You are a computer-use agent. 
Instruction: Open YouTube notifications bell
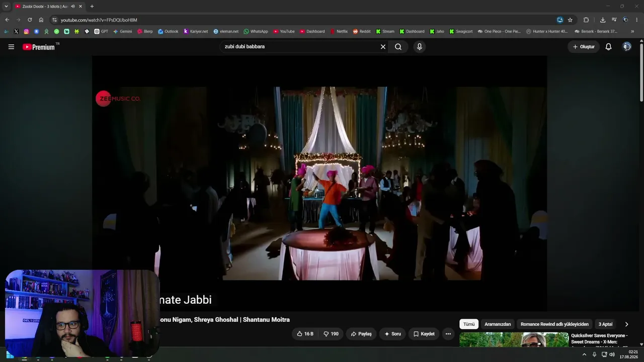(x=608, y=47)
